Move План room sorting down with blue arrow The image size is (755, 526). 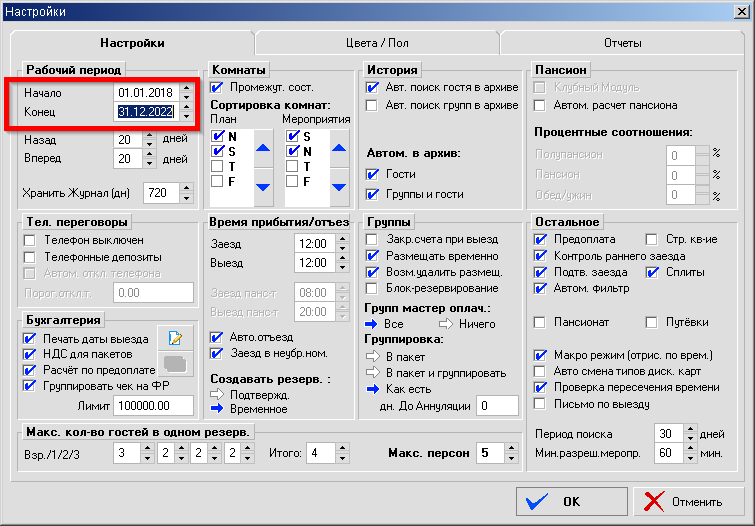263,186
